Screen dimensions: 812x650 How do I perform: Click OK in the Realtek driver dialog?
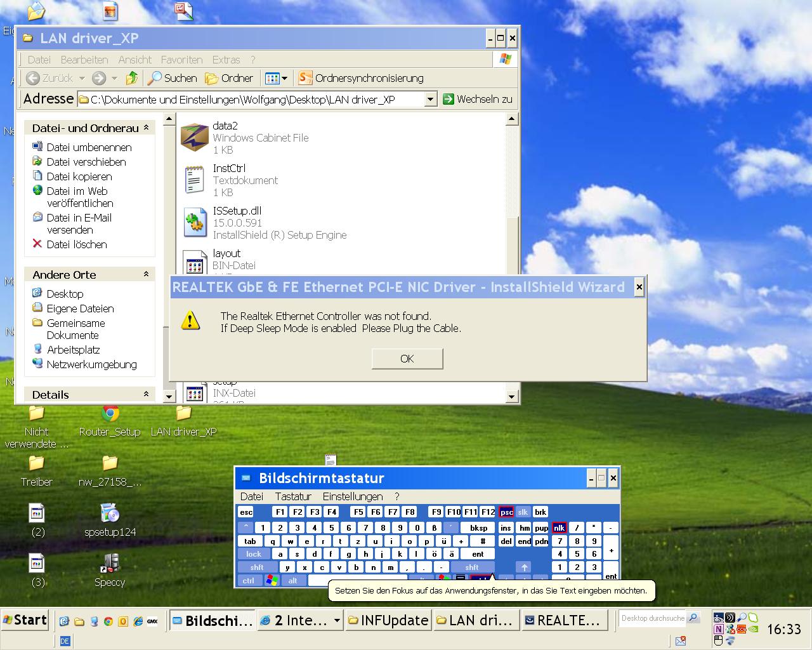coord(407,359)
